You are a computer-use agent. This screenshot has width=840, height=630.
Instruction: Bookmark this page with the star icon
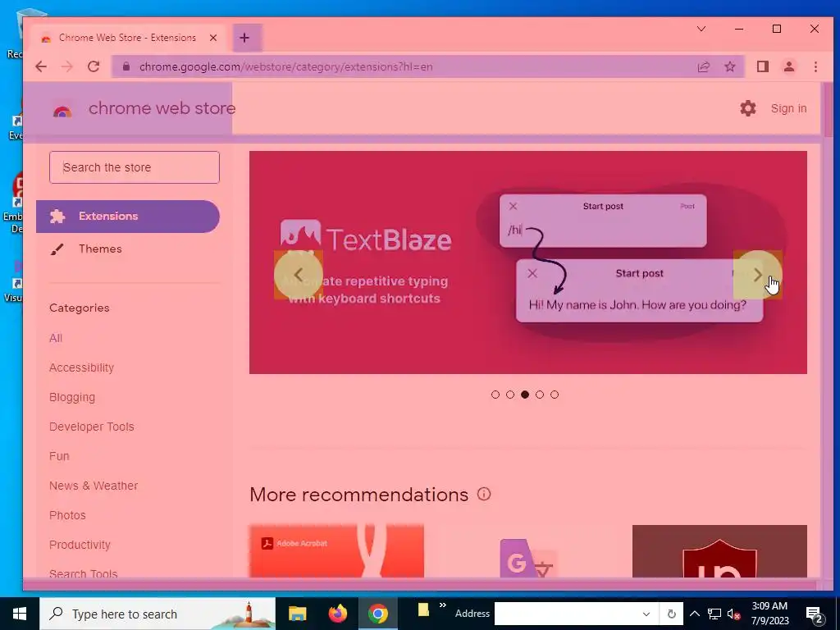(x=729, y=66)
